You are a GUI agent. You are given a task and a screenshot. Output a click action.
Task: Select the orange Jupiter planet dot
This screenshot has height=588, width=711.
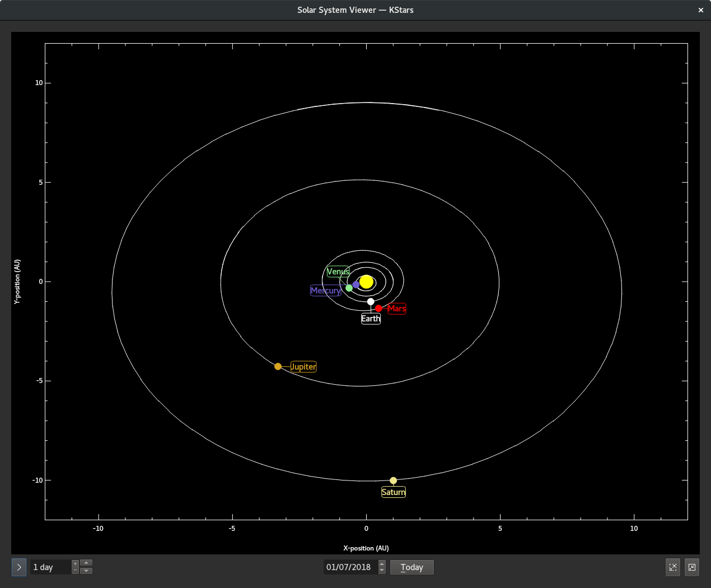pyautogui.click(x=278, y=366)
